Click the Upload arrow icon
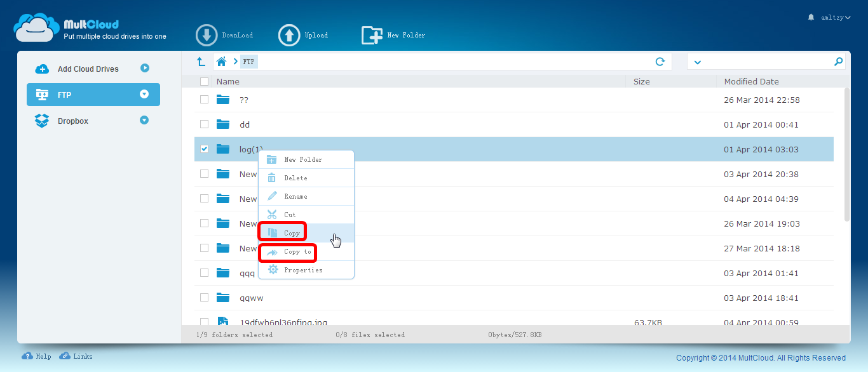The height and width of the screenshot is (372, 868). [x=289, y=35]
